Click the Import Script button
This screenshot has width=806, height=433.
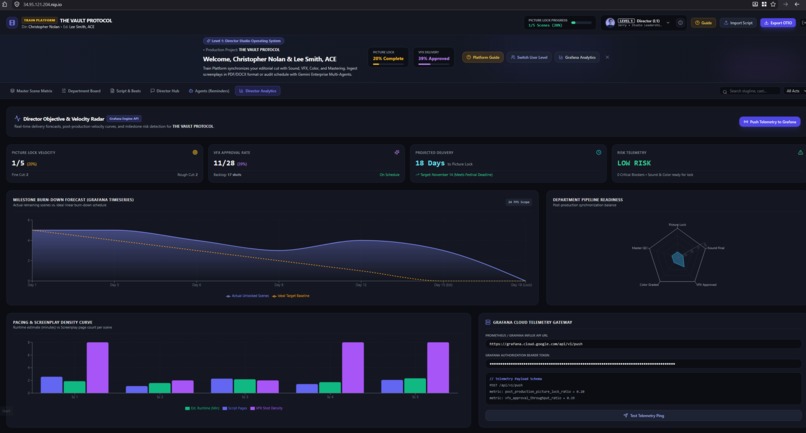click(738, 23)
